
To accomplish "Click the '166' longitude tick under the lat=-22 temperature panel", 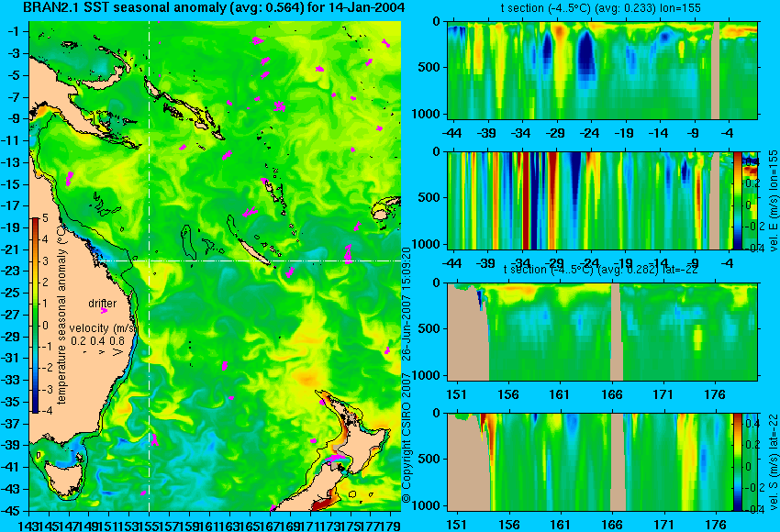I will coord(611,394).
